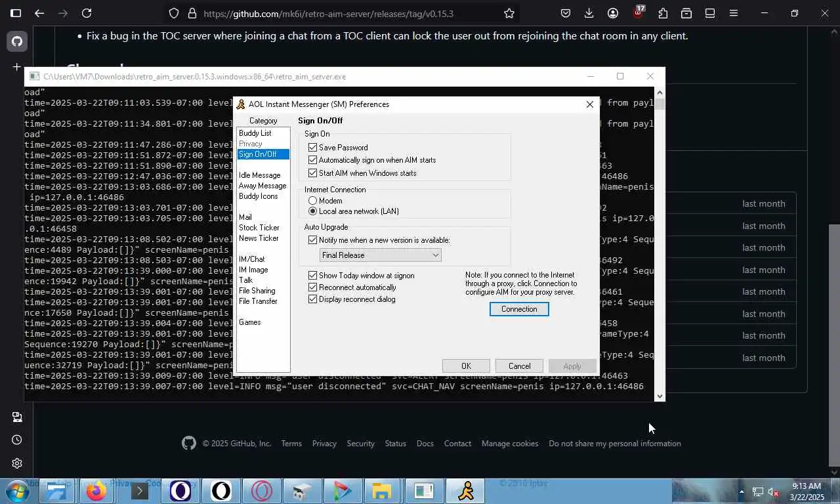Open the Terms link in GitHub footer
The image size is (840, 504).
291,444
